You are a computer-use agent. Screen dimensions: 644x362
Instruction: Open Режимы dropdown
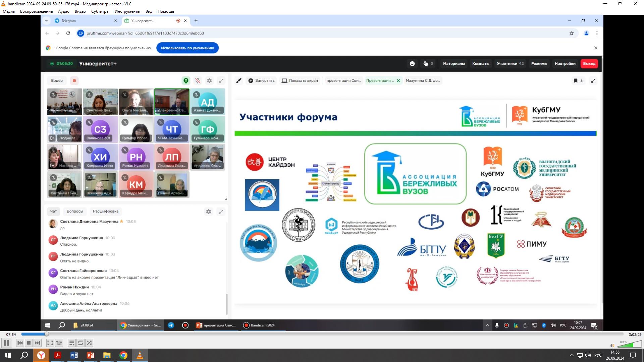539,64
